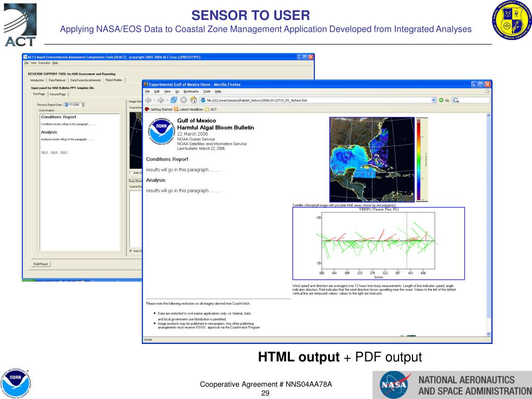532x399 pixels.
Task: Click the chlorophyll color scale bar
Action: pyautogui.click(x=419, y=159)
